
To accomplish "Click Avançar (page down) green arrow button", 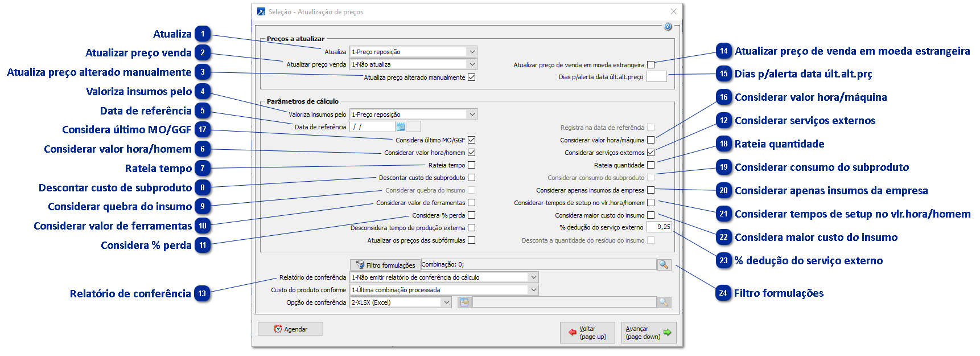I will pyautogui.click(x=648, y=333).
